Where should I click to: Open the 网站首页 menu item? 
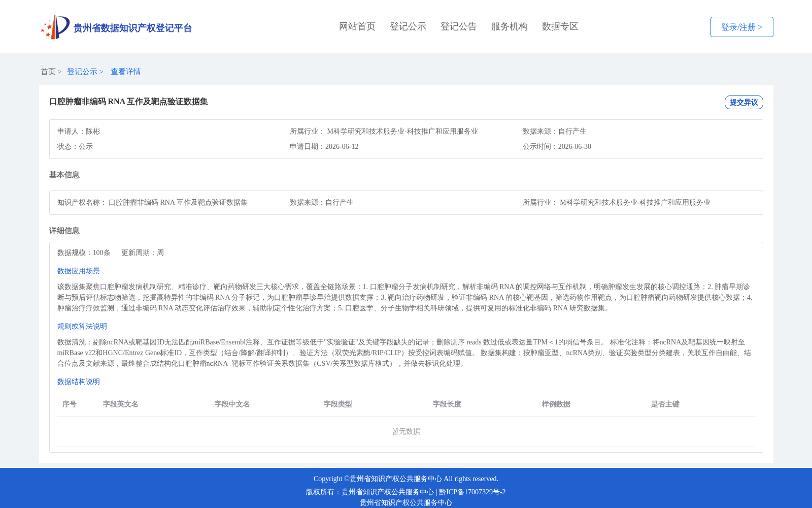coord(357,26)
